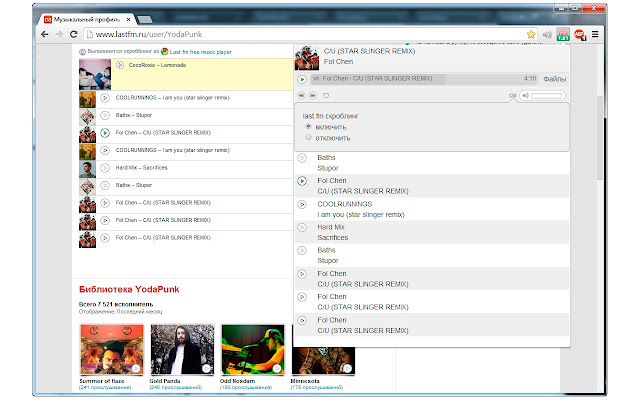This screenshot has height=400, width=640.
Task: Open the Odd Nosdam artist thumbnail
Action: click(253, 350)
